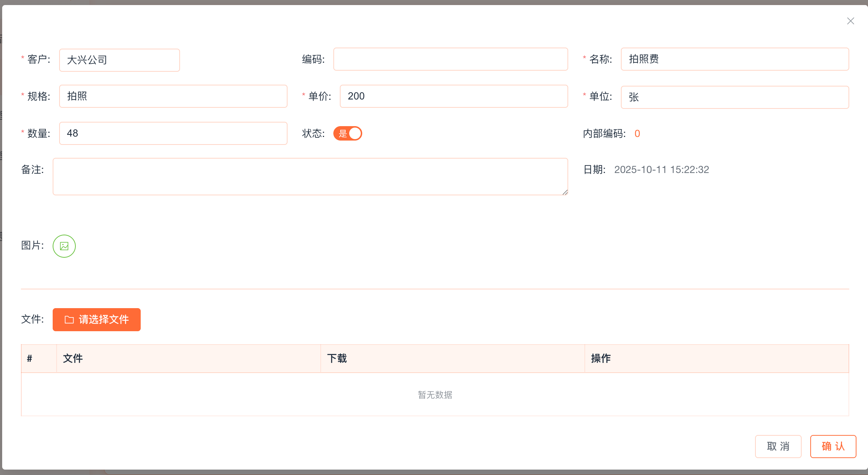
Task: Click the 单位 field showing 张
Action: pyautogui.click(x=735, y=97)
